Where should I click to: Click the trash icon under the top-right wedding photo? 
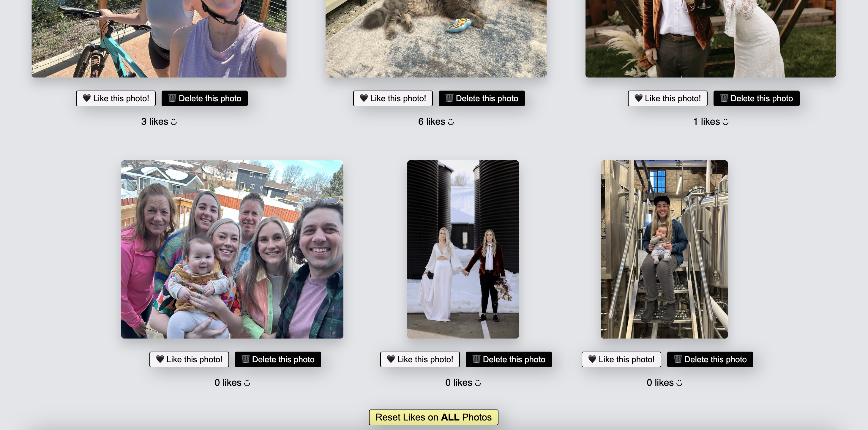(724, 98)
